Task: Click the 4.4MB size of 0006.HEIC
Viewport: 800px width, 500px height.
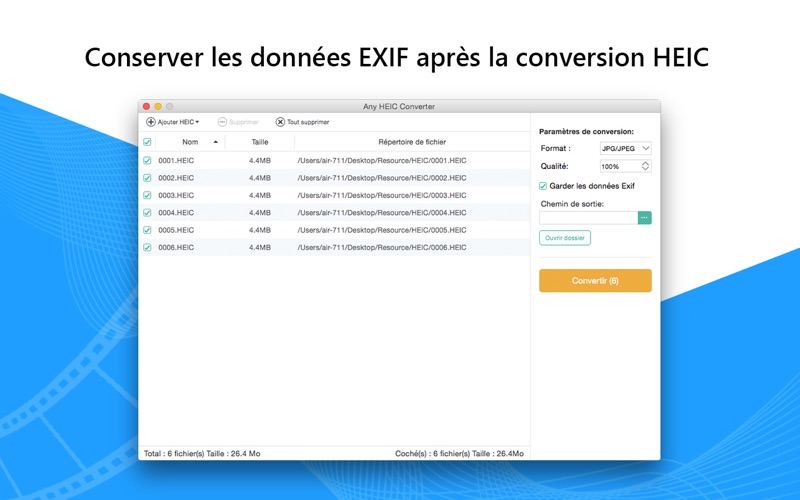Action: [x=260, y=247]
